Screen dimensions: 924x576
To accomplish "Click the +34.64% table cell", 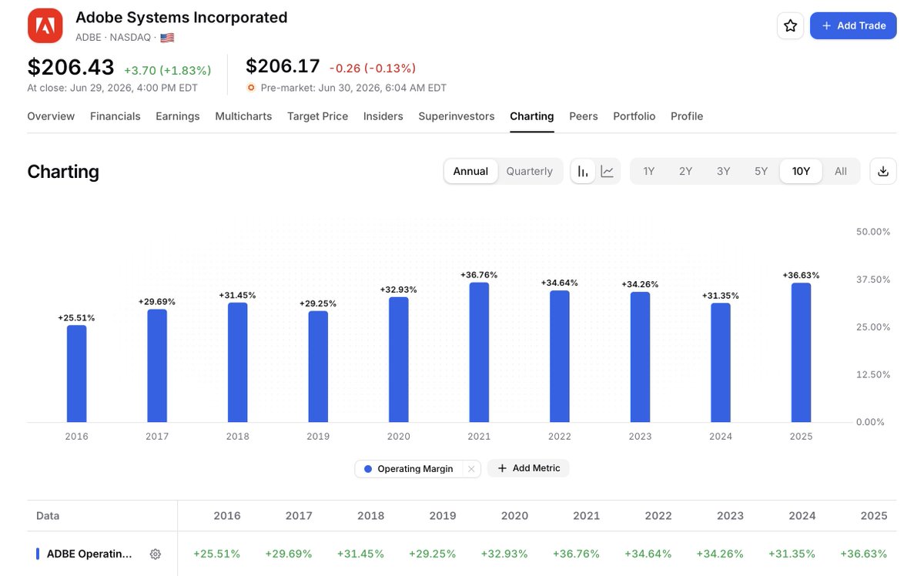I will tap(648, 554).
